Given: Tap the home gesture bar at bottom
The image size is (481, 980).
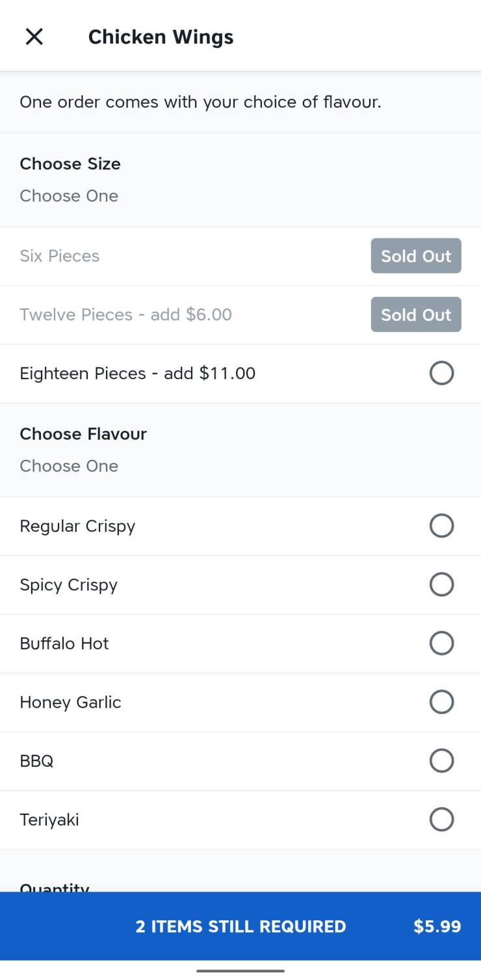Looking at the screenshot, I should pyautogui.click(x=240, y=971).
